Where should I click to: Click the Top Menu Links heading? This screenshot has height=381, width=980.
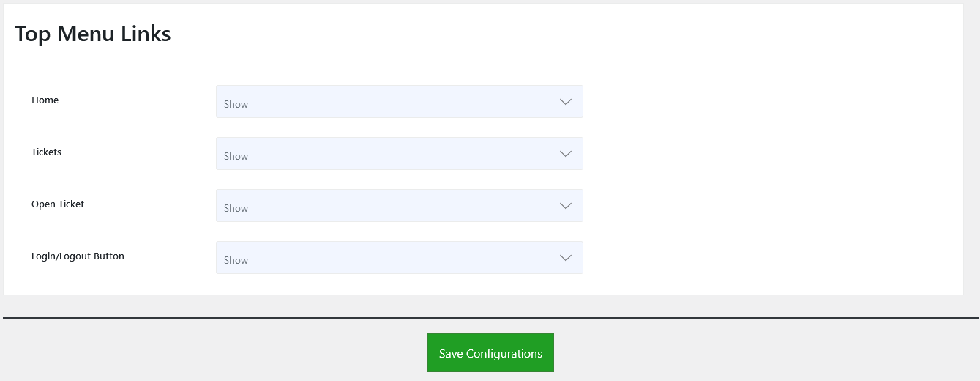[x=92, y=34]
